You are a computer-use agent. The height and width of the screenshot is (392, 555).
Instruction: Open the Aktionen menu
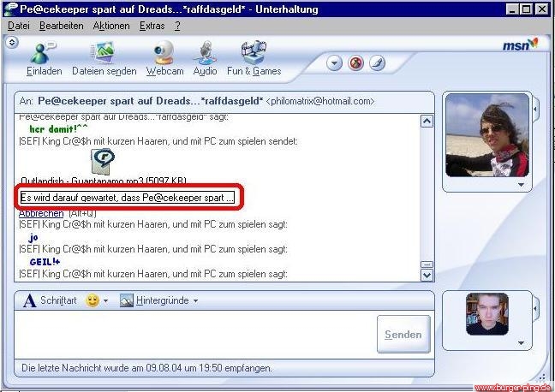point(111,26)
